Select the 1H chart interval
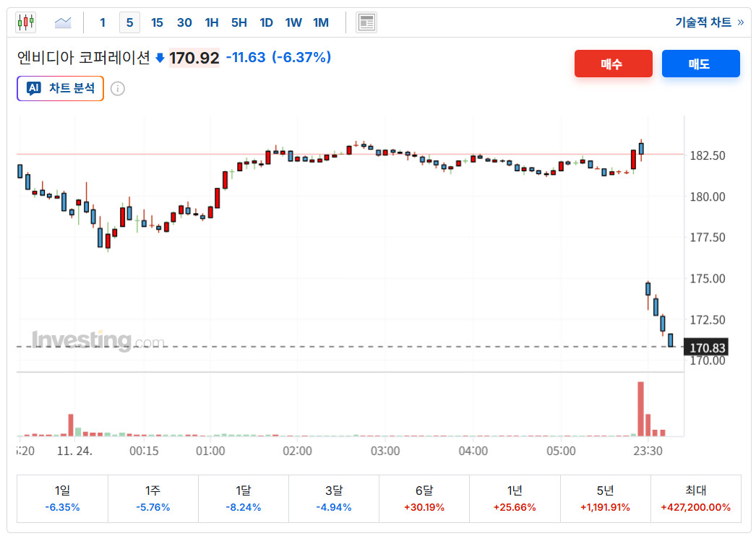The height and width of the screenshot is (536, 756). click(211, 22)
